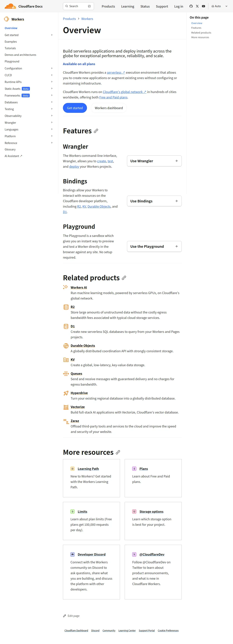
Task: Click the Workers AI sparkle icon
Action: 66,287
